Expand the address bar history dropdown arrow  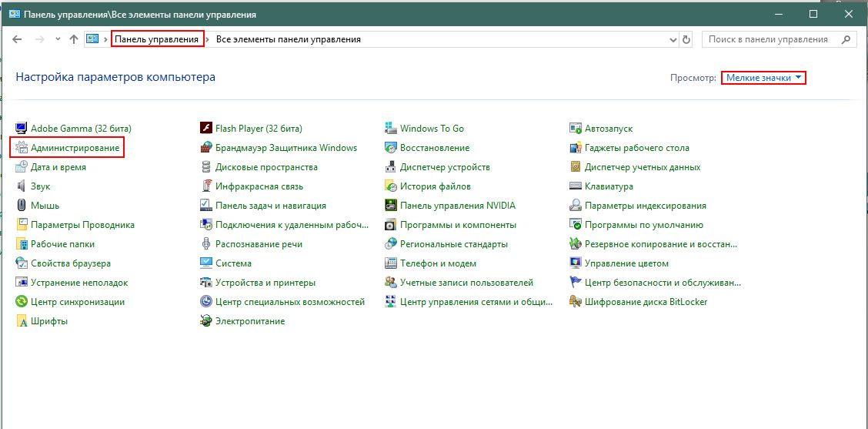click(673, 40)
